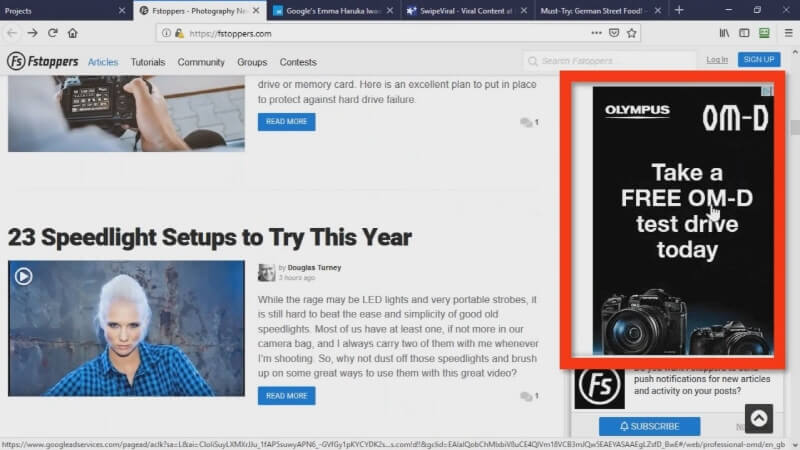Viewport: 800px width, 450px height.
Task: Open Firefox hamburger menu
Action: (x=788, y=33)
